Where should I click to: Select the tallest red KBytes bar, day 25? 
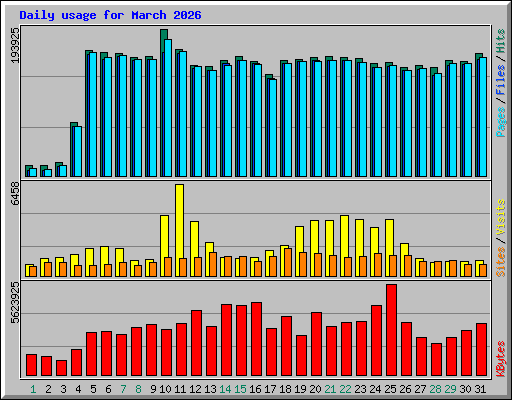tap(391, 330)
